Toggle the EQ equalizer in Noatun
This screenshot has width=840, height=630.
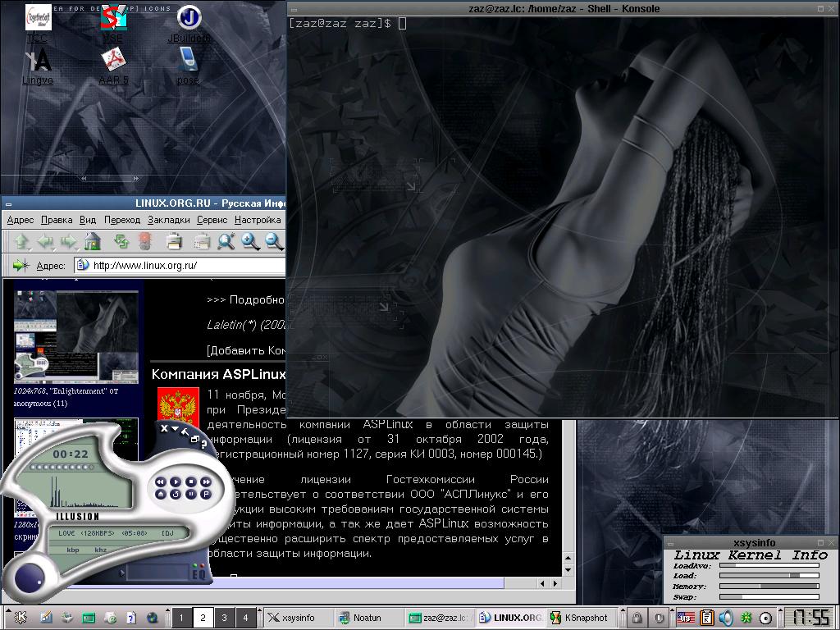pyautogui.click(x=199, y=573)
